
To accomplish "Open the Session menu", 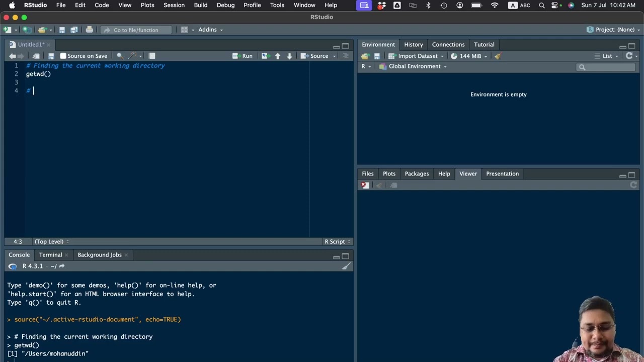I will (174, 5).
